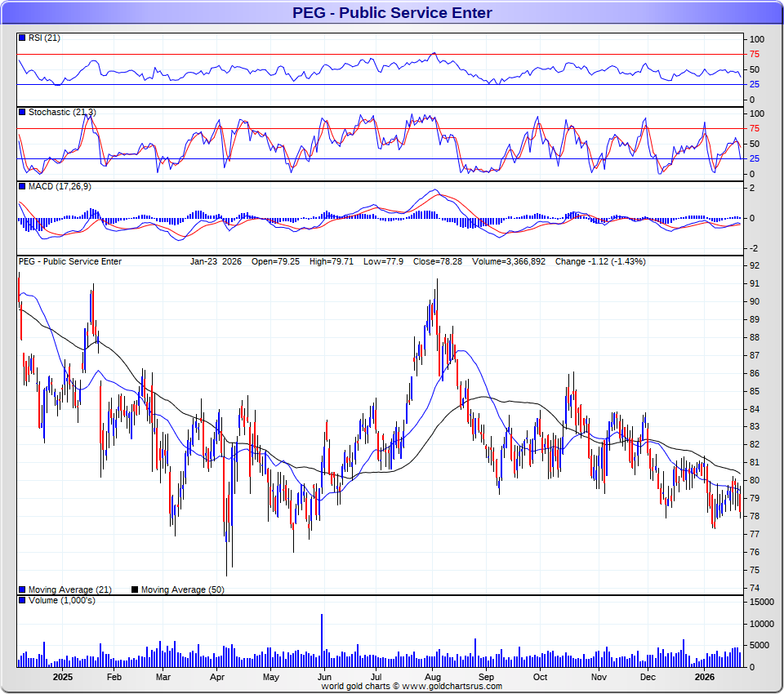Click the 'Low=77.9' value
The width and height of the screenshot is (784, 694).
coord(383,261)
